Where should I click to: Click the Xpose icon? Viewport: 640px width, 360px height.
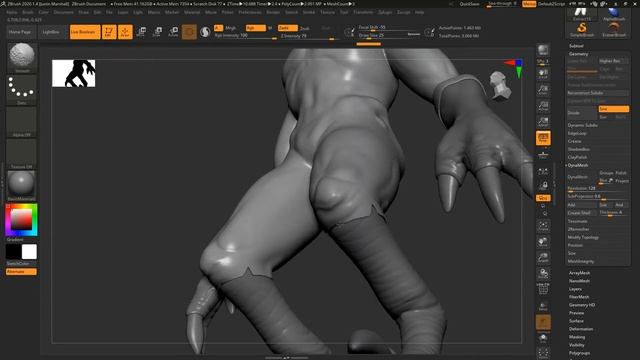pos(543,353)
